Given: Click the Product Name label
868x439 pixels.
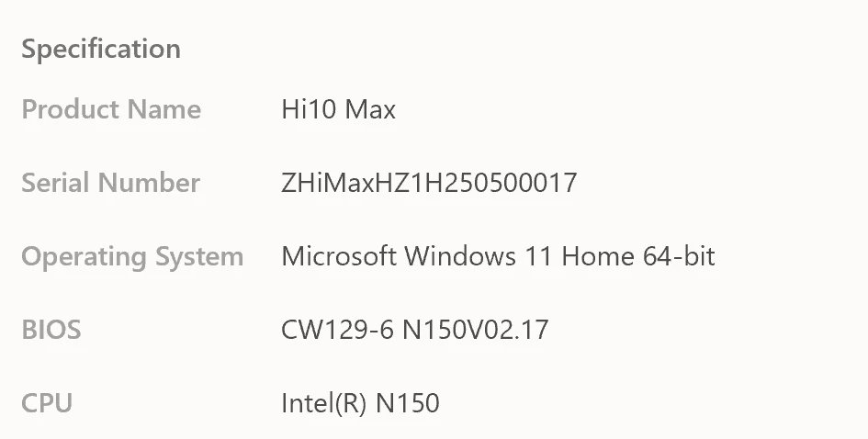Looking at the screenshot, I should click(x=111, y=109).
